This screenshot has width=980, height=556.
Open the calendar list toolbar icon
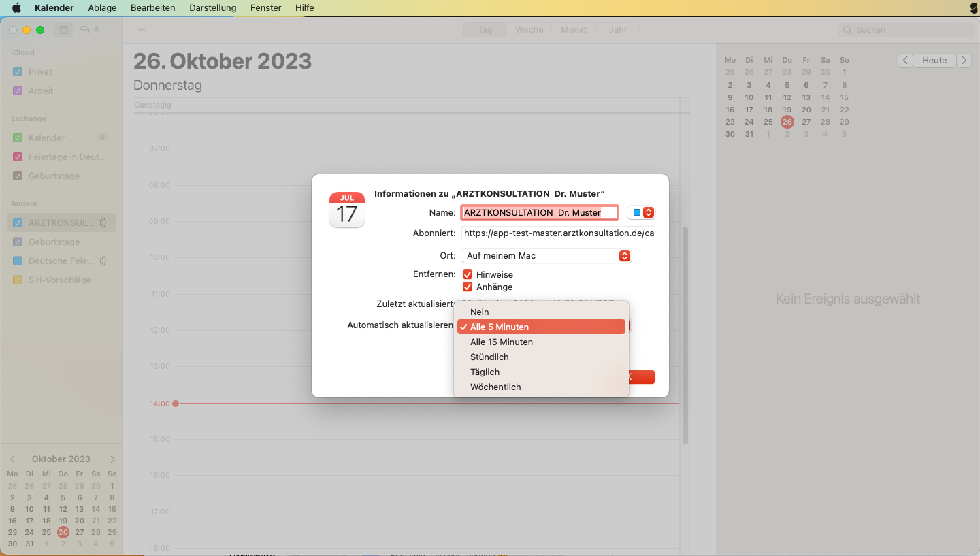64,30
